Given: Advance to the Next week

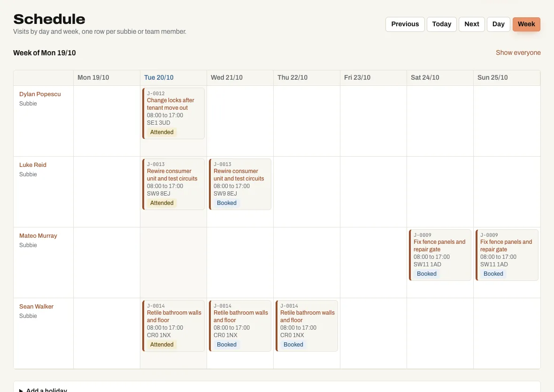Looking at the screenshot, I should click(x=472, y=24).
